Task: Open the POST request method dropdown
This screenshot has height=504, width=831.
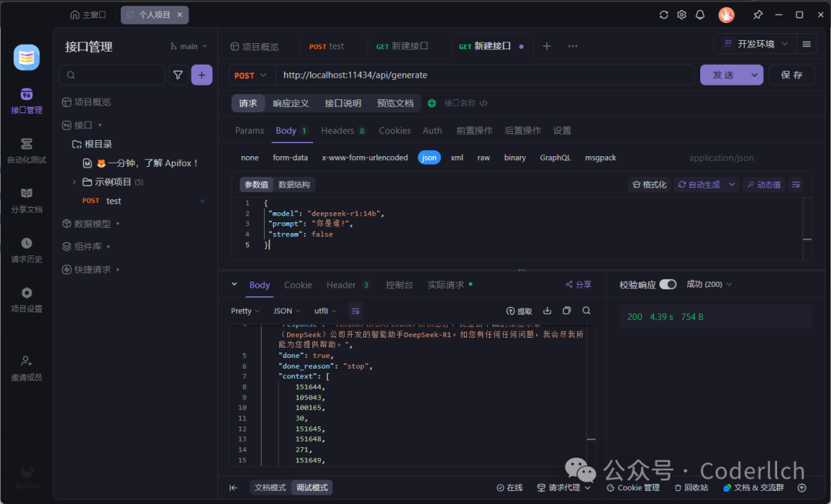Action: (x=252, y=75)
